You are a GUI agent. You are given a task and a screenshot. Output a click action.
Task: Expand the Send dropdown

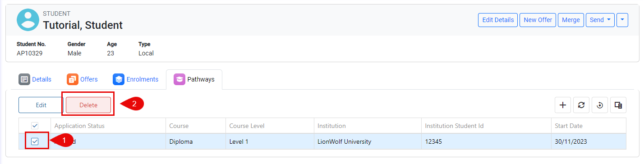(x=600, y=20)
